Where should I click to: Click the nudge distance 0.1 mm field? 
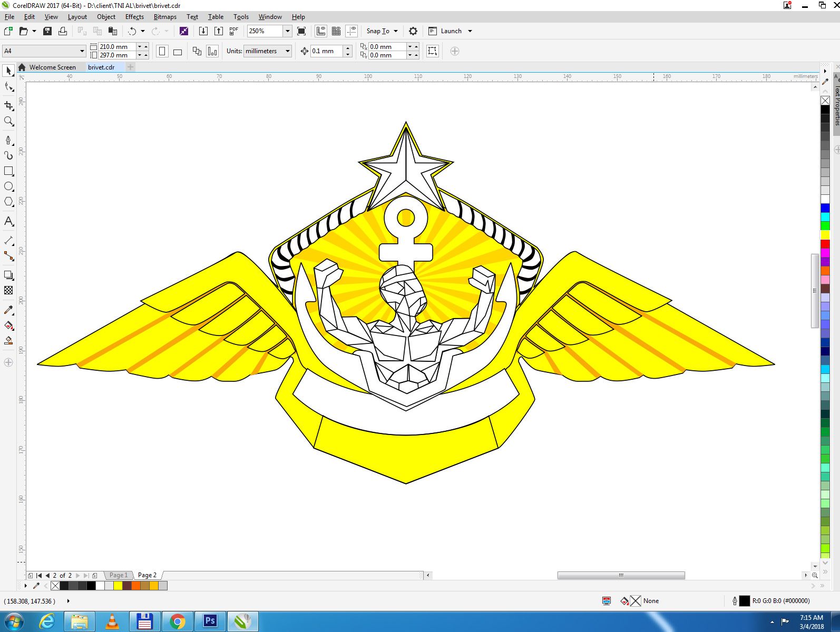(x=327, y=51)
